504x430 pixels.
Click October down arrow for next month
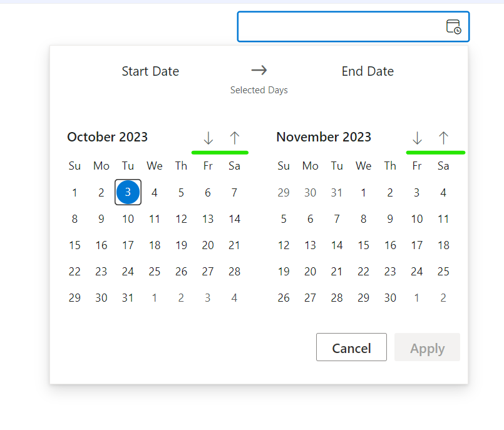point(208,138)
